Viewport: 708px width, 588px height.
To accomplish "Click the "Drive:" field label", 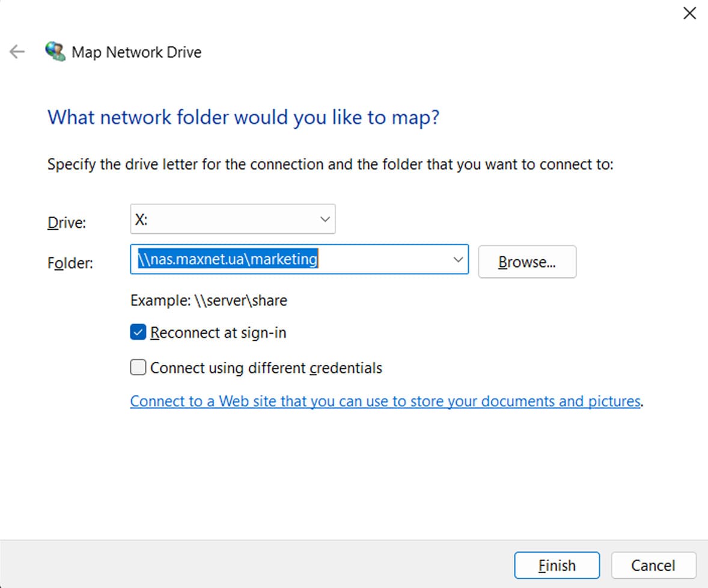I will point(67,222).
